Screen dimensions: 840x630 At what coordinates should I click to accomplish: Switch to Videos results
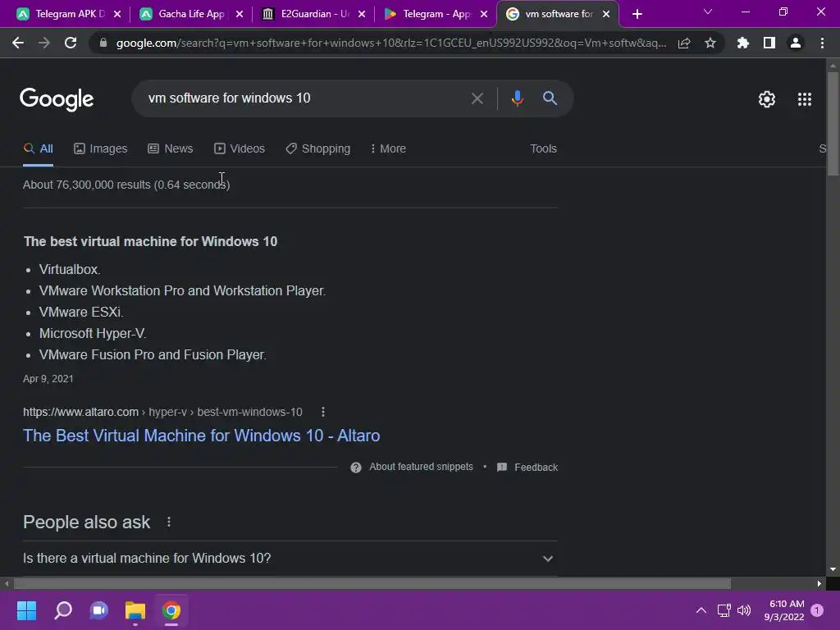pyautogui.click(x=240, y=149)
